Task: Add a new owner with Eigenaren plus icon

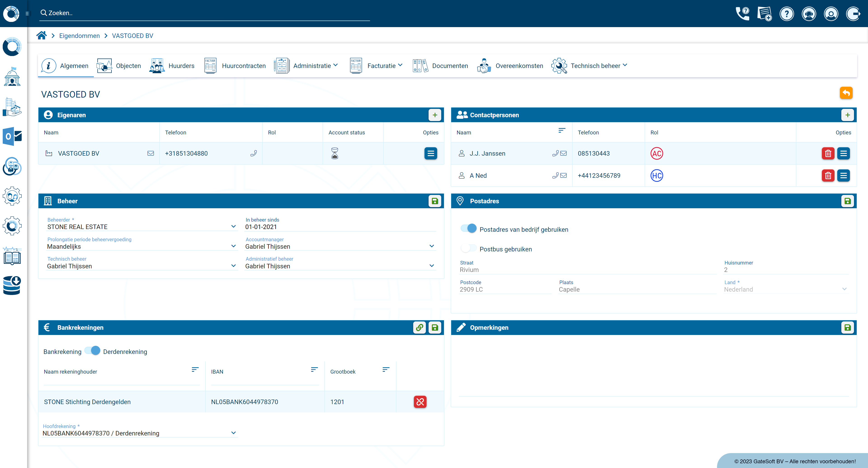Action: 435,115
